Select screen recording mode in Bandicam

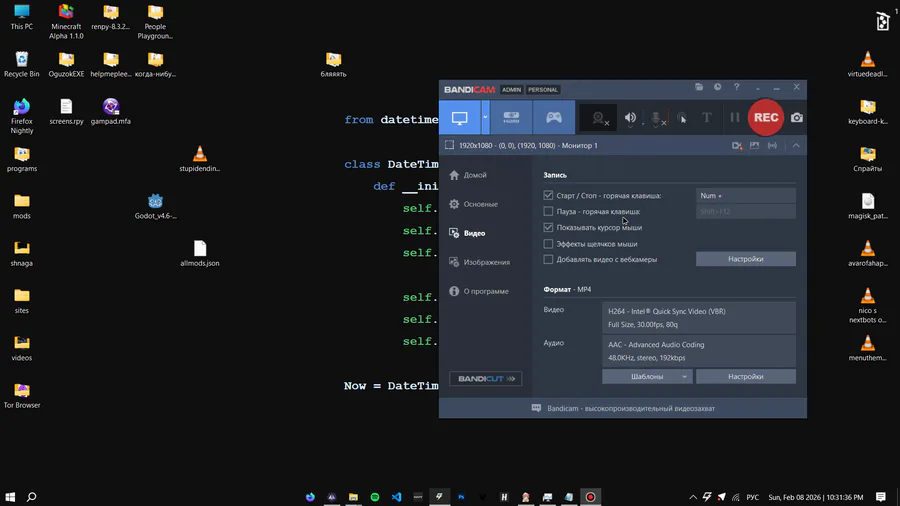460,118
